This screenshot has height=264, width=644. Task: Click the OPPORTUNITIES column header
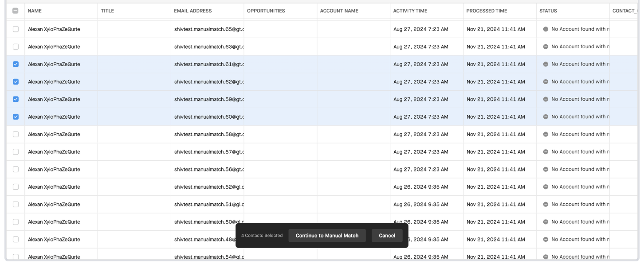(266, 11)
